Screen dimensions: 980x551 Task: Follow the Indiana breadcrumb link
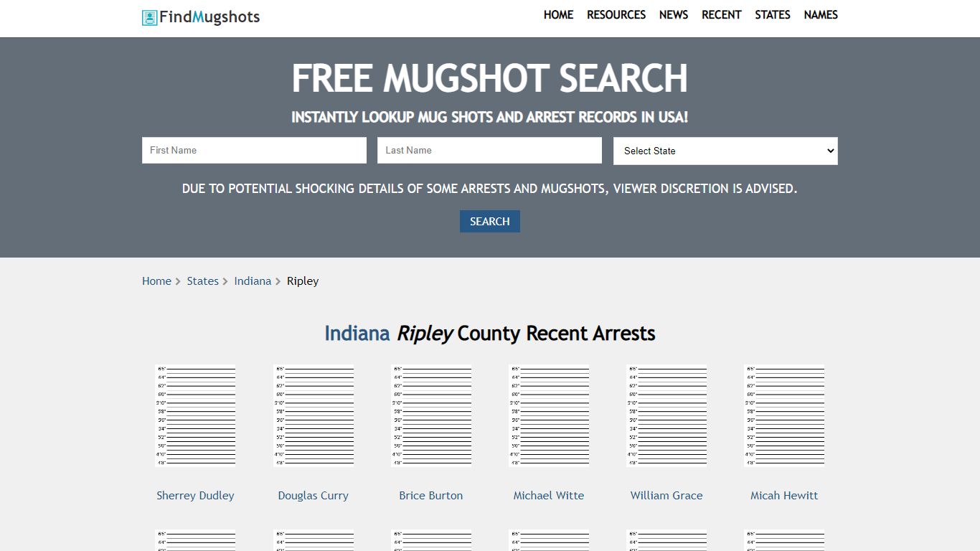point(253,281)
